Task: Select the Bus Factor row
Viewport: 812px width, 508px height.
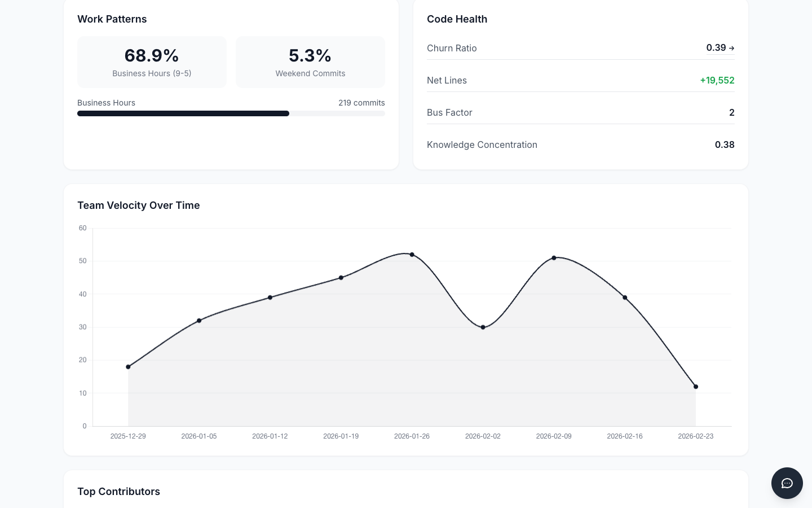Action: [x=581, y=112]
